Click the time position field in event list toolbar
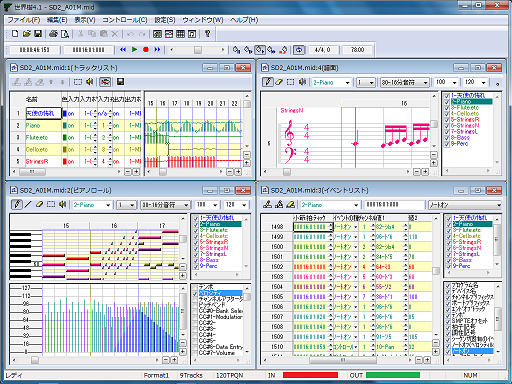Screen dimensions: 512x384 pos(394,205)
